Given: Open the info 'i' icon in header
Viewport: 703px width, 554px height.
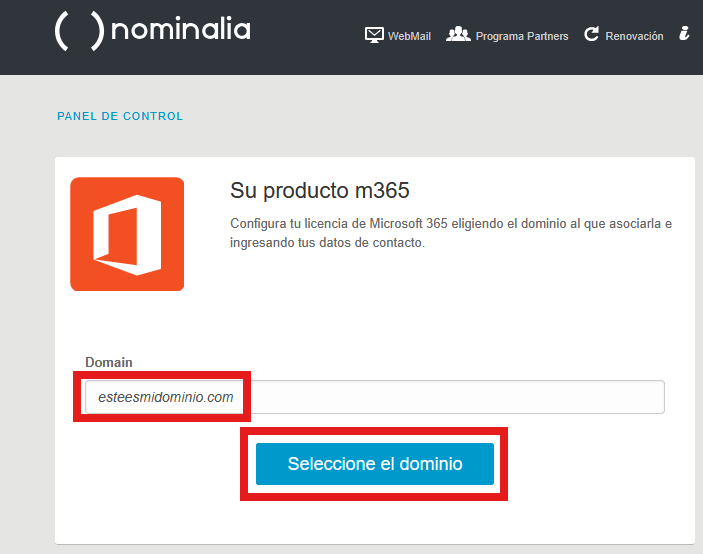Looking at the screenshot, I should click(x=684, y=34).
